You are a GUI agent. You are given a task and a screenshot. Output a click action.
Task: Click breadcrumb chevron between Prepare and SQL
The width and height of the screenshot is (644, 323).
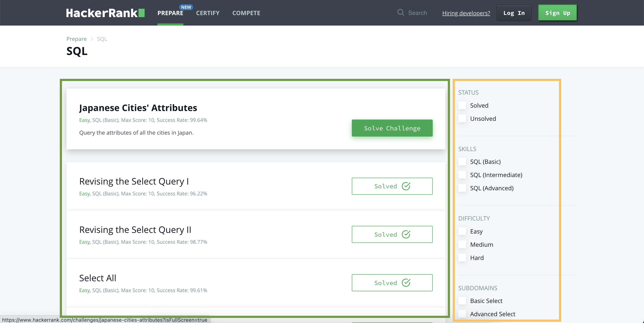tap(92, 39)
